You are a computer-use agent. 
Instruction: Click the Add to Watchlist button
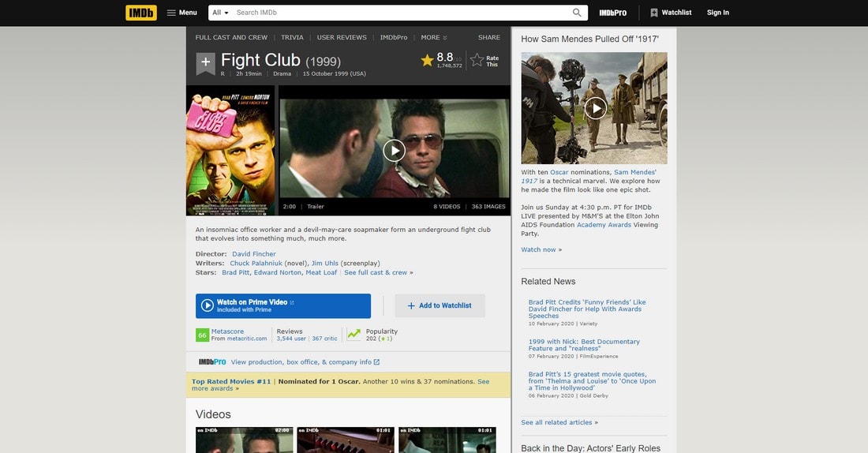point(440,305)
